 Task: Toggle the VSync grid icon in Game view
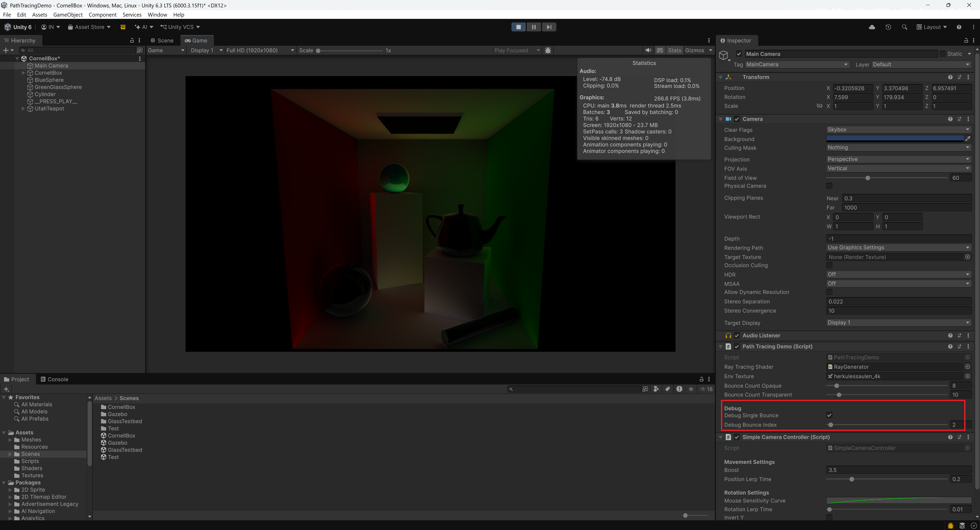click(x=660, y=50)
